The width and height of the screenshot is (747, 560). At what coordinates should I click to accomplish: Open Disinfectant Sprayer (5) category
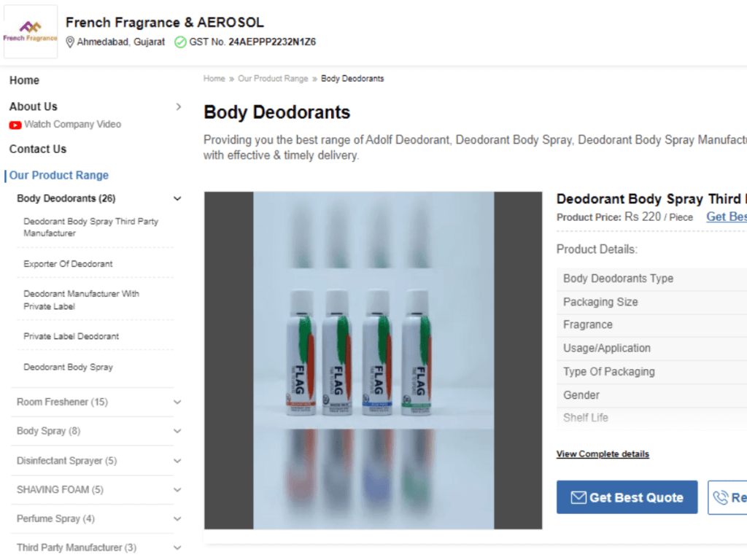point(66,461)
